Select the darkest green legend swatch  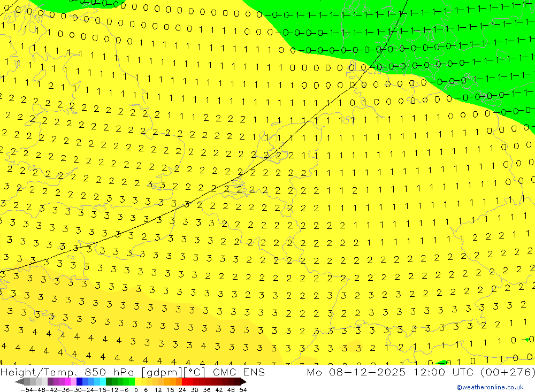tap(109, 382)
